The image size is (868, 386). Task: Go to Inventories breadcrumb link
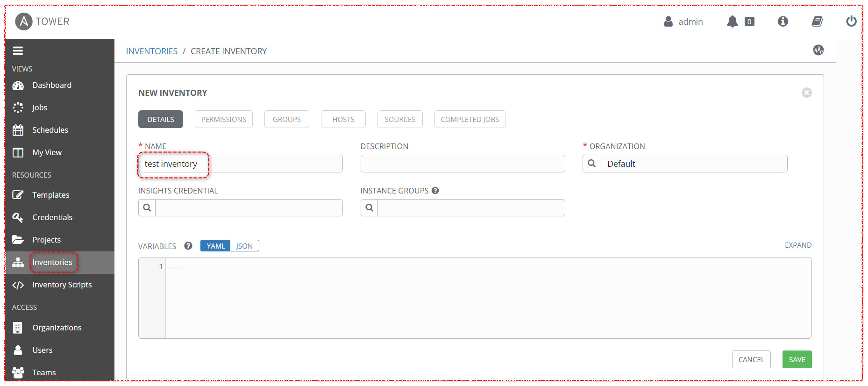tap(152, 51)
